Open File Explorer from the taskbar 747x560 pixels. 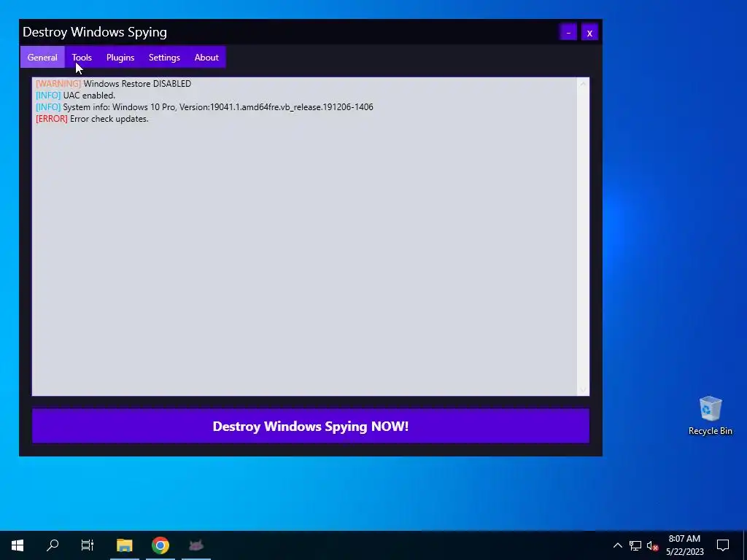pos(124,545)
